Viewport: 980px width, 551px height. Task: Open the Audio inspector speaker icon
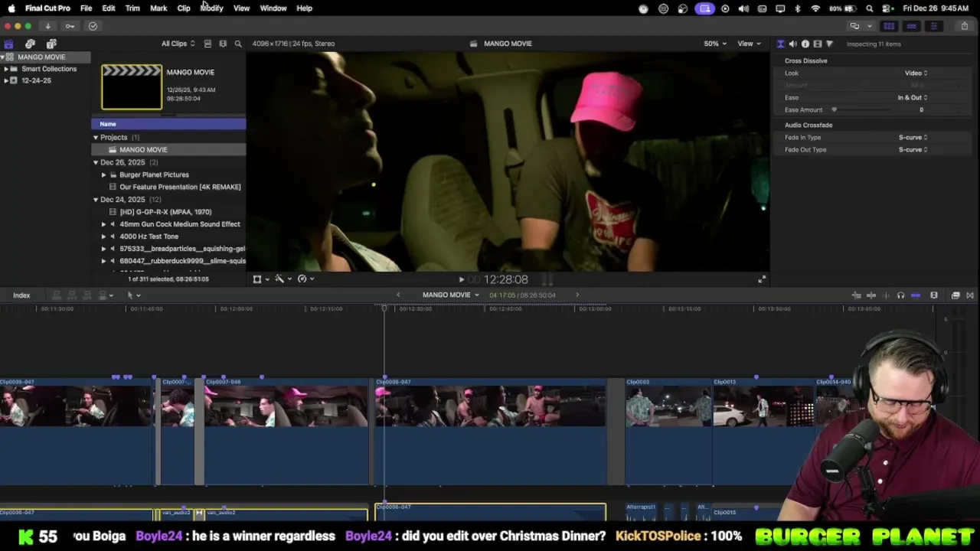pos(792,44)
